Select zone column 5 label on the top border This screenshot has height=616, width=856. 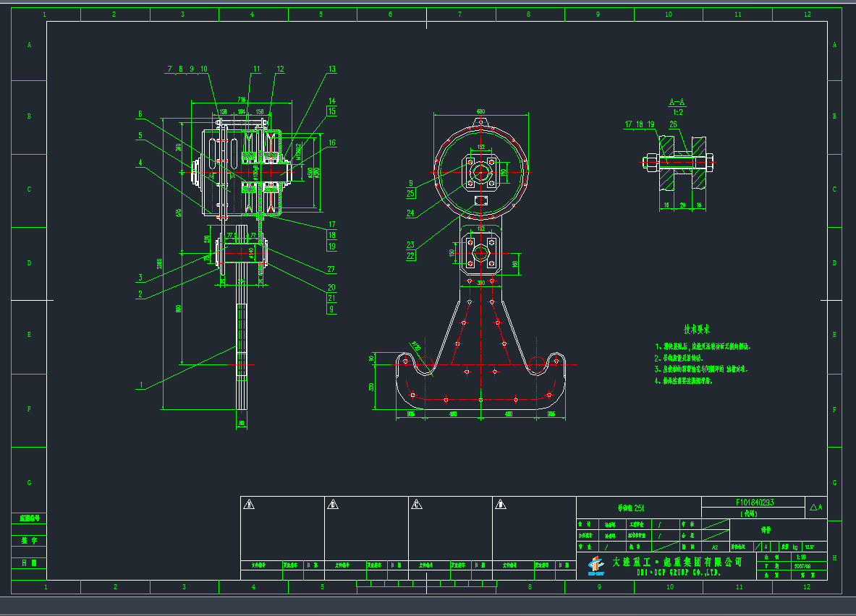tap(321, 14)
